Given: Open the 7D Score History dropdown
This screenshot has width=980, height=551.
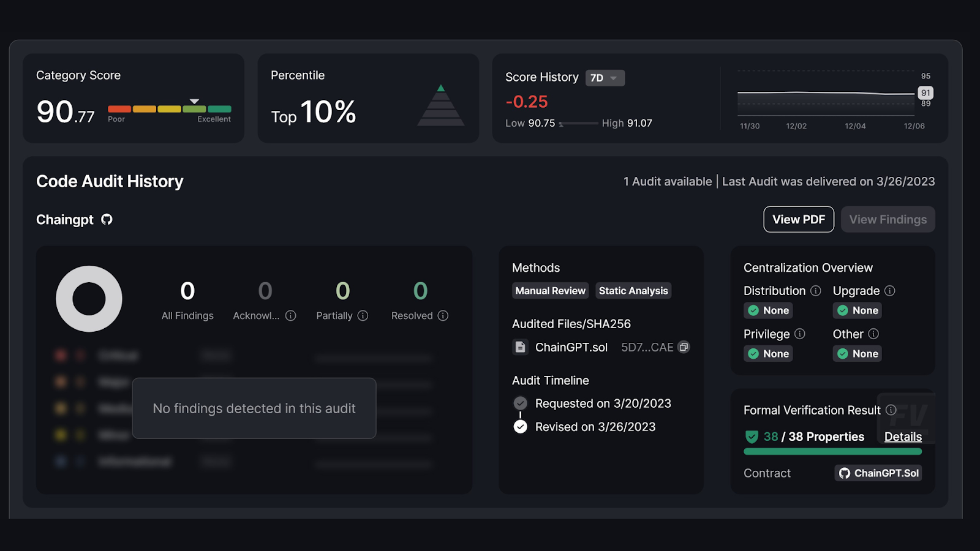Looking at the screenshot, I should click(605, 78).
